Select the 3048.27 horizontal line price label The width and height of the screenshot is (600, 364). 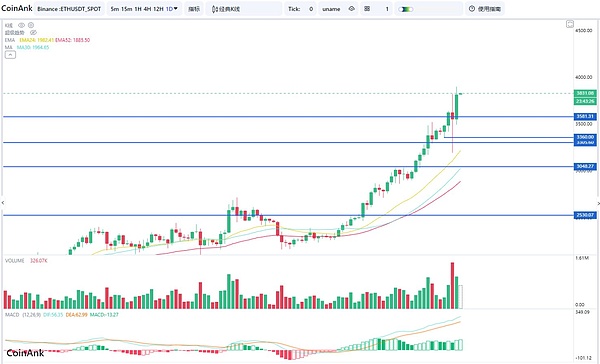(585, 166)
